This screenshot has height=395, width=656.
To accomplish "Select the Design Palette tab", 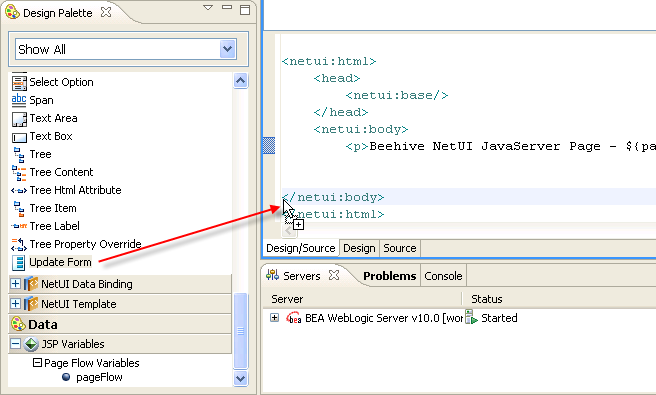I will [x=58, y=13].
